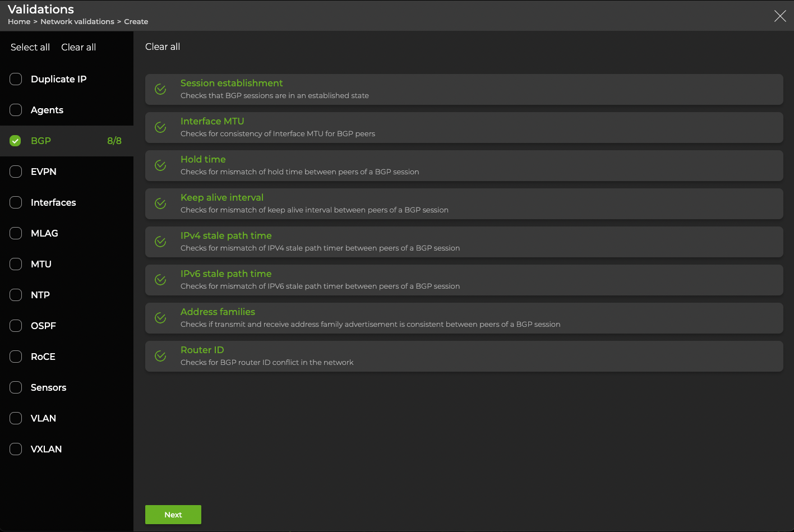Click Select all in the sidebar
This screenshot has width=794, height=532.
pyautogui.click(x=30, y=47)
